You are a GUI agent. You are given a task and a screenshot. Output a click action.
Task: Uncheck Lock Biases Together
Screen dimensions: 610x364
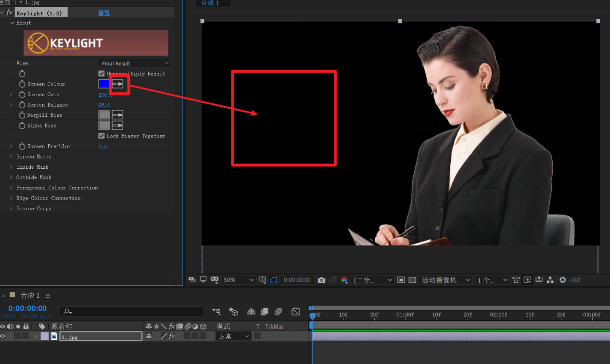[102, 136]
